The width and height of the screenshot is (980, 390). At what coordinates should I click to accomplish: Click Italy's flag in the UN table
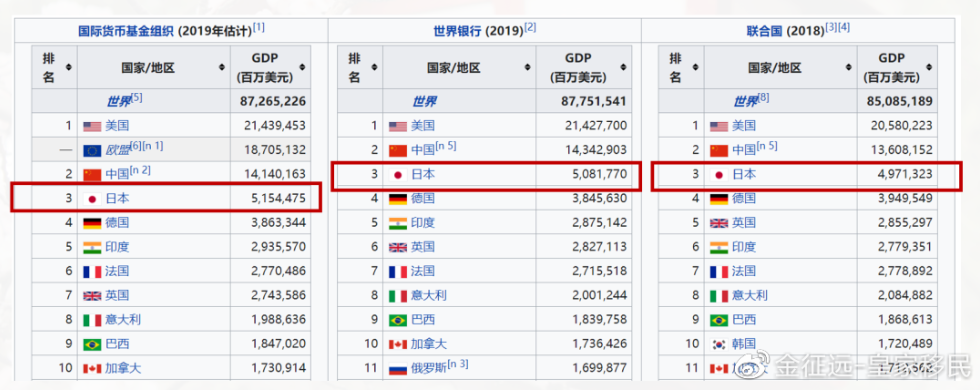click(x=719, y=296)
